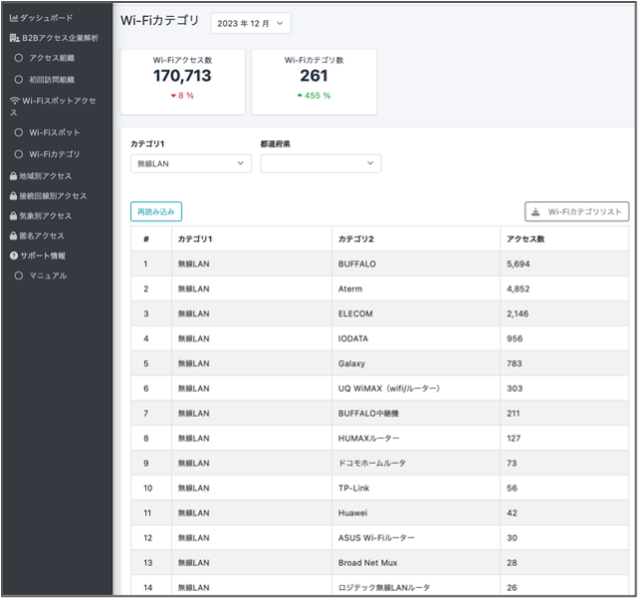Viewport: 641px width, 601px height.
Task: Select the circle next to Wi-Fiスポット
Action: point(19,132)
